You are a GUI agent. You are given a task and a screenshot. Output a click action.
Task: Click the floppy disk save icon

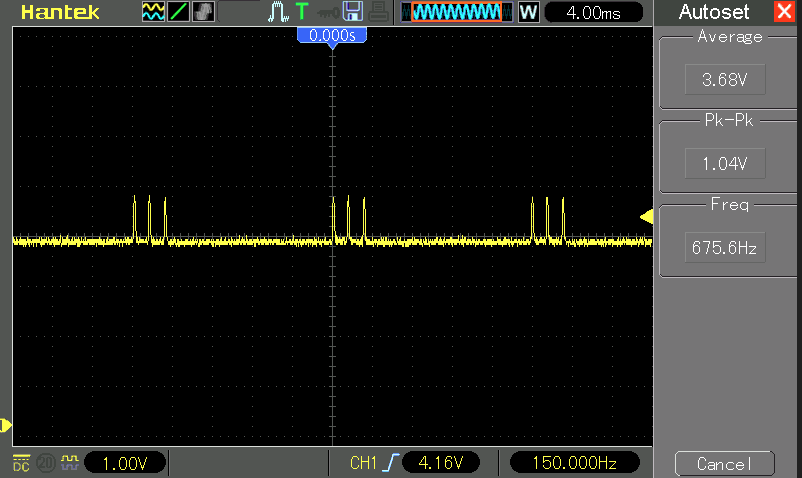[352, 12]
